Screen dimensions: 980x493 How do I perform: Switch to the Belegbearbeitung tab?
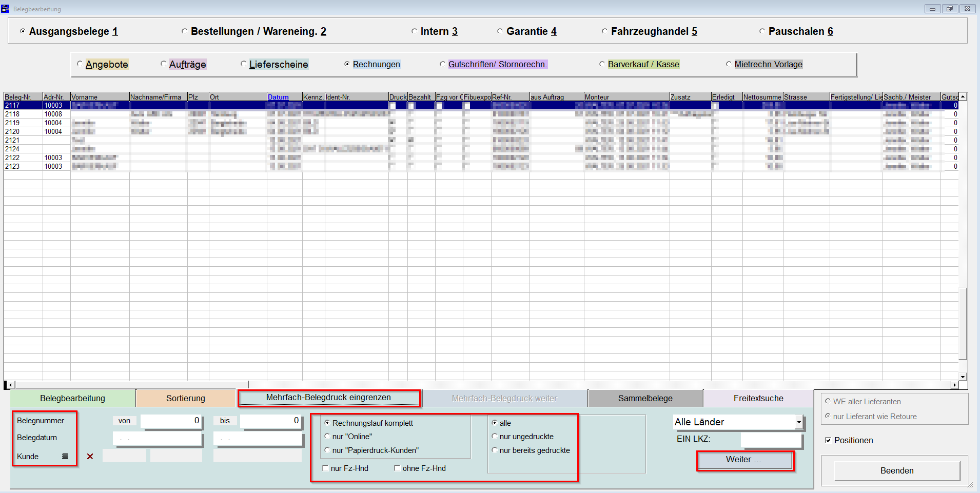point(73,398)
